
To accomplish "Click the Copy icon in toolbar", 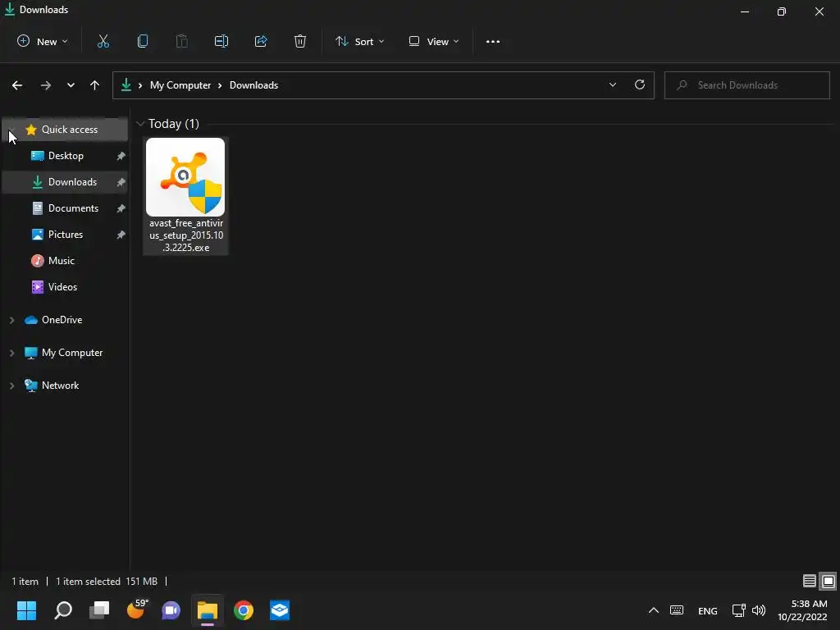I will (x=143, y=41).
